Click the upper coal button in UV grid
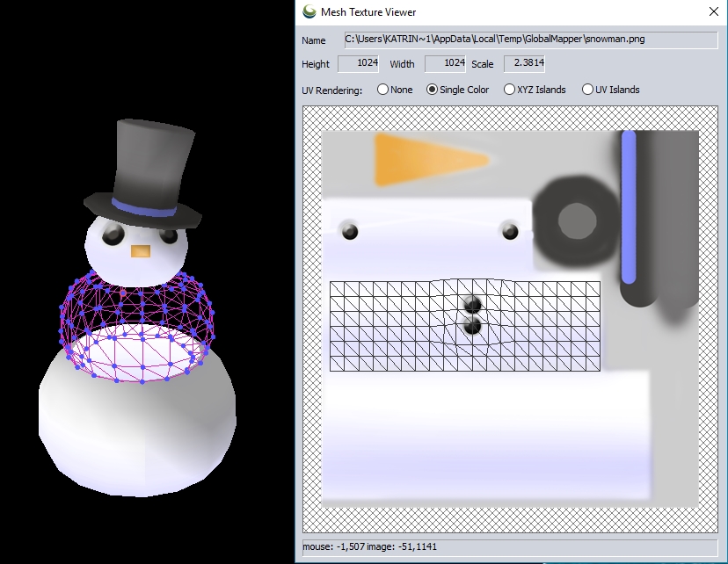Screen dimensions: 728x564 pos(473,305)
